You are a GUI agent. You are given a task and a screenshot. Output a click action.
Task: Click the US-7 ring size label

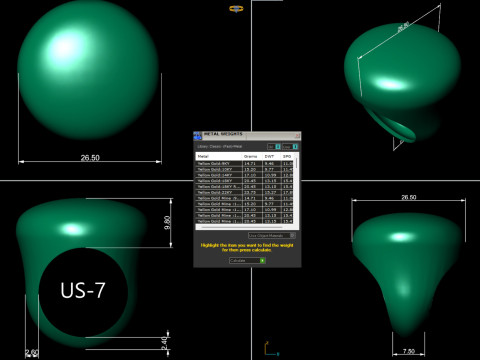(83, 290)
